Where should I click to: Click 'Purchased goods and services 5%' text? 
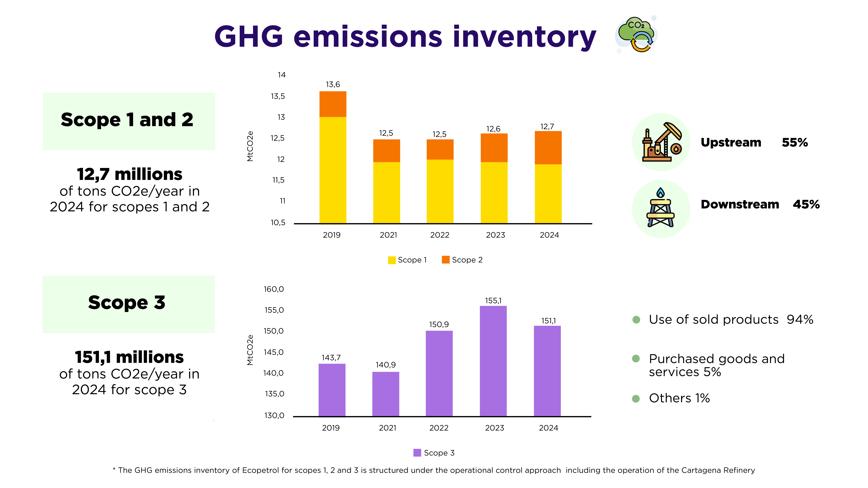pos(717,365)
